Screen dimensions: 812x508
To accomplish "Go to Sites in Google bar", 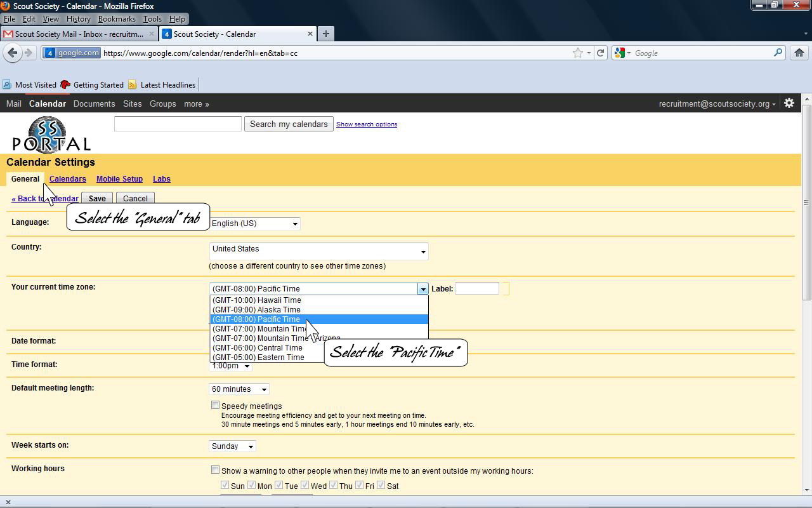I will [132, 104].
